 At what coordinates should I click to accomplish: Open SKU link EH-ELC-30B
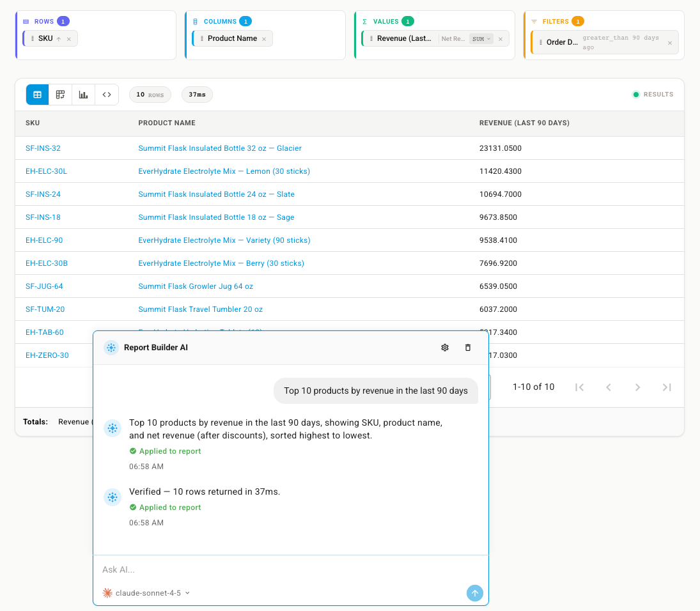pyautogui.click(x=47, y=263)
